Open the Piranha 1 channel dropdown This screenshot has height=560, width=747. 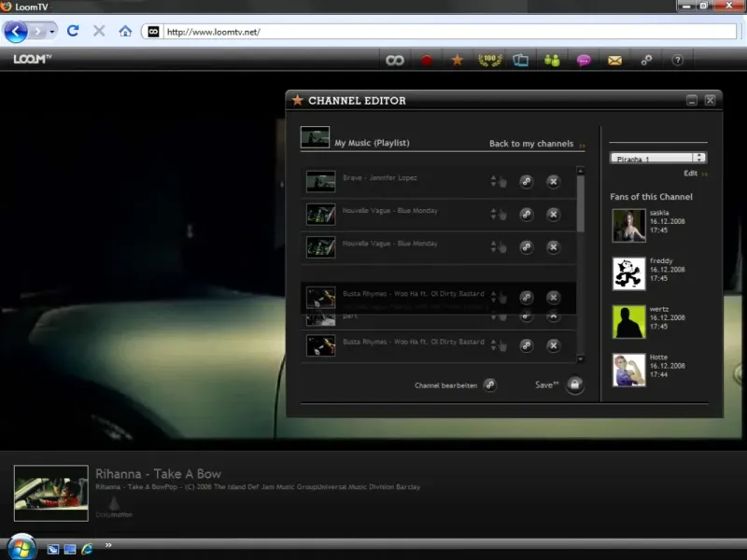click(x=658, y=158)
